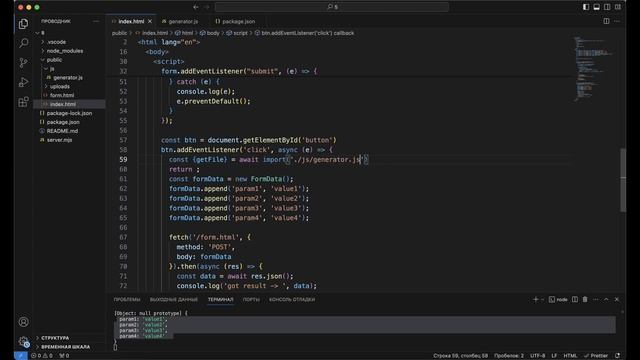Split the editor to the right
The width and height of the screenshot is (640, 360).
(x=607, y=21)
